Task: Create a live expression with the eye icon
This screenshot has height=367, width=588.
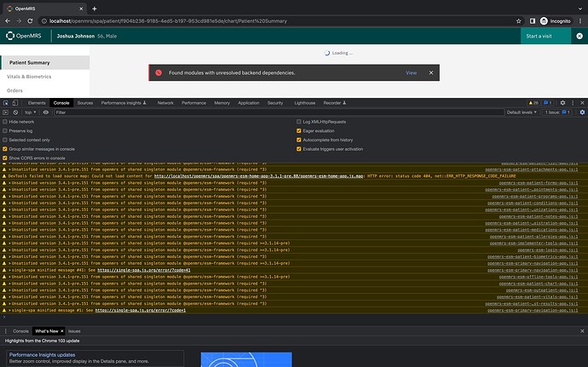Action: tap(46, 112)
